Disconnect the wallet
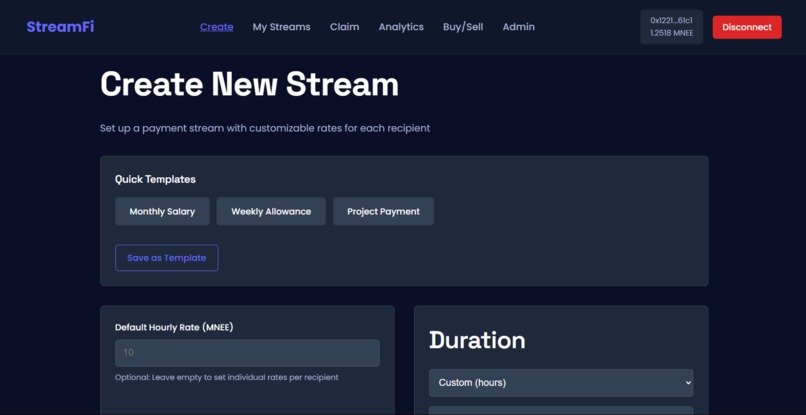This screenshot has height=415, width=806. (x=747, y=27)
